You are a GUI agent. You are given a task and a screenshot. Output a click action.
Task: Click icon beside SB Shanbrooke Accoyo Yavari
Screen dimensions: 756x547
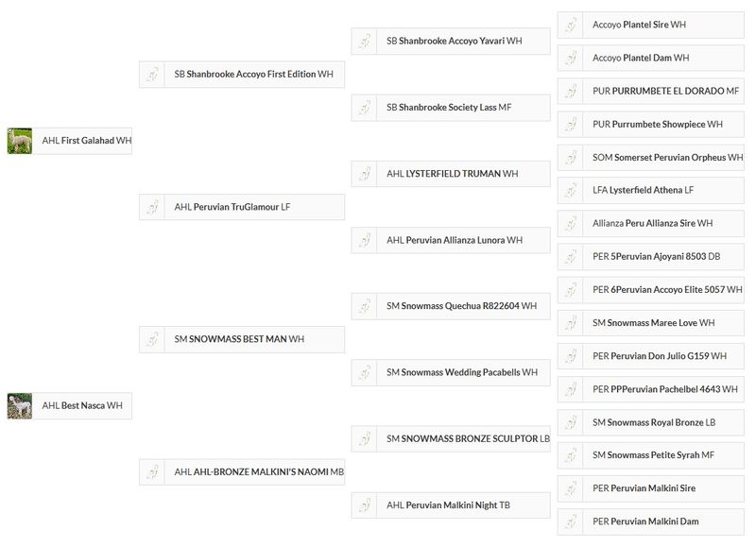[364, 41]
